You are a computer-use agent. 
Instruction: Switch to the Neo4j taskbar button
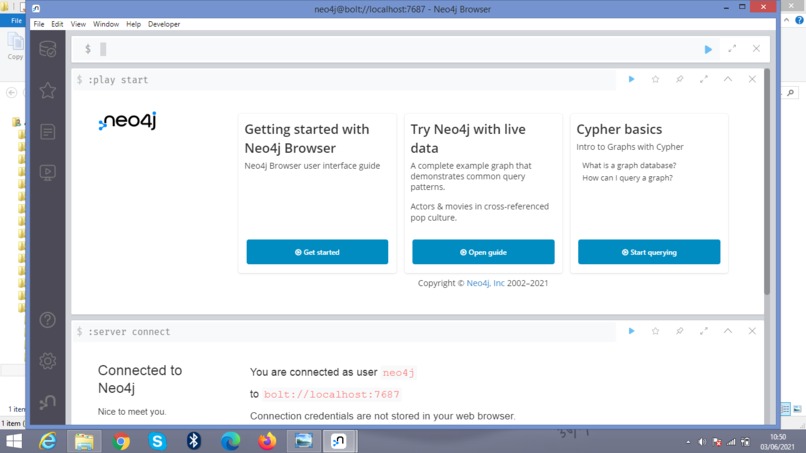click(x=339, y=441)
